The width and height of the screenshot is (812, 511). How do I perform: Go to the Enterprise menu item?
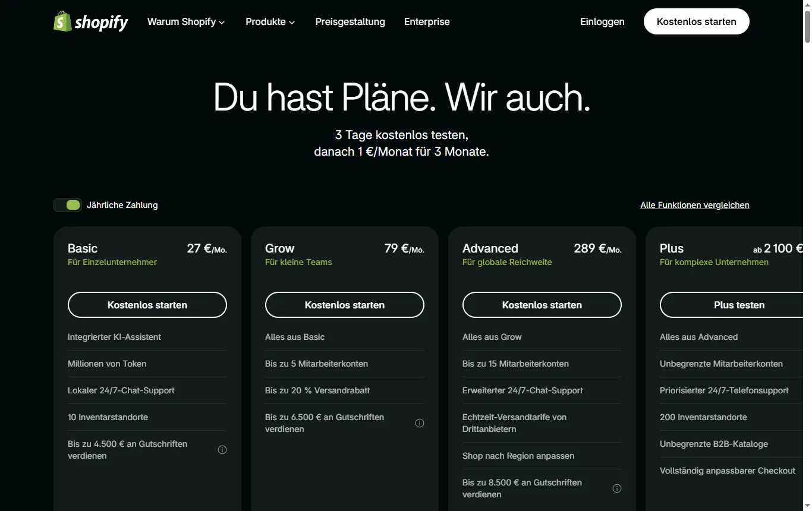click(427, 22)
